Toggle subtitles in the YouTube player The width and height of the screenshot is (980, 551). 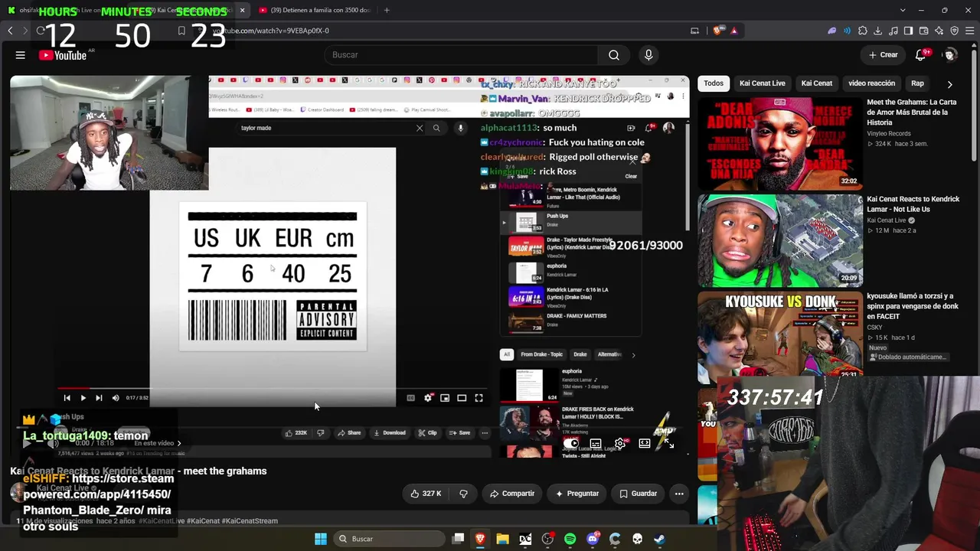tap(596, 443)
